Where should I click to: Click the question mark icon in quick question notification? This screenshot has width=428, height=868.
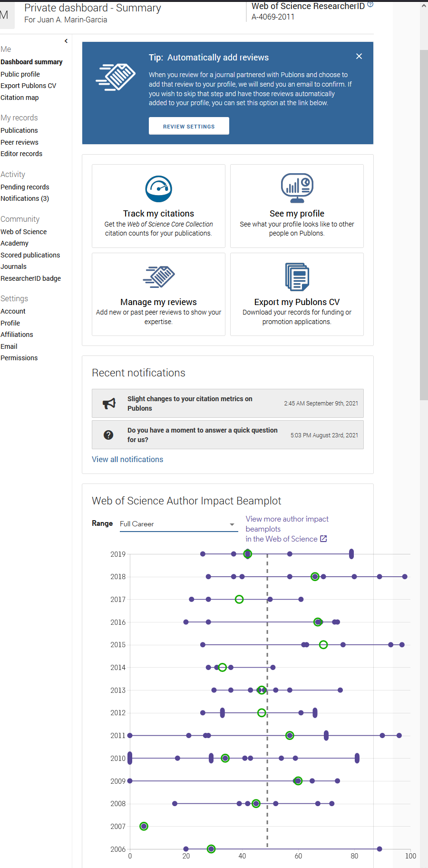pyautogui.click(x=108, y=435)
